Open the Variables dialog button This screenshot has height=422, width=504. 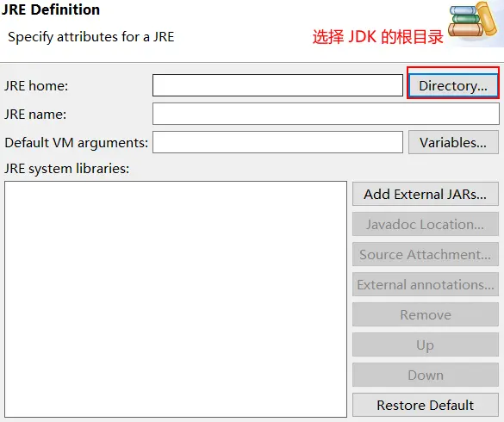click(x=453, y=142)
